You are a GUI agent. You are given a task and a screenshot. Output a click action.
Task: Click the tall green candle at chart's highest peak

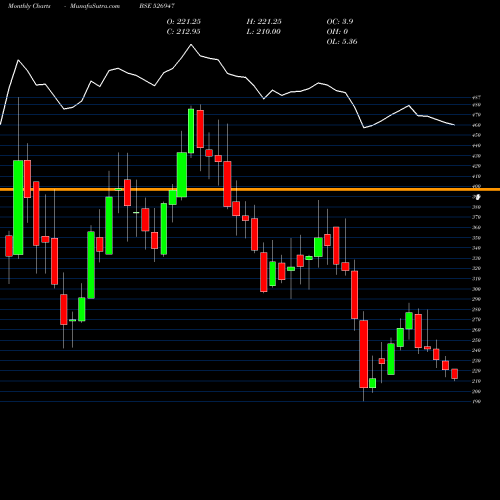pos(191,131)
